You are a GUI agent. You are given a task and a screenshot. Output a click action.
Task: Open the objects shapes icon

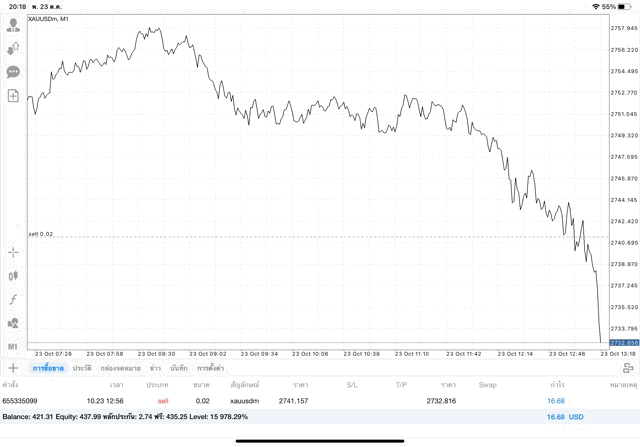pos(13,323)
